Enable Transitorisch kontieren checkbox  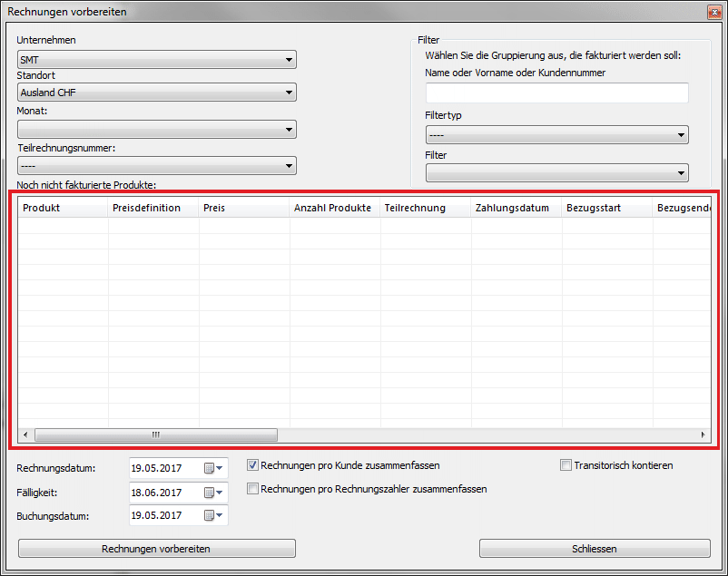point(566,465)
